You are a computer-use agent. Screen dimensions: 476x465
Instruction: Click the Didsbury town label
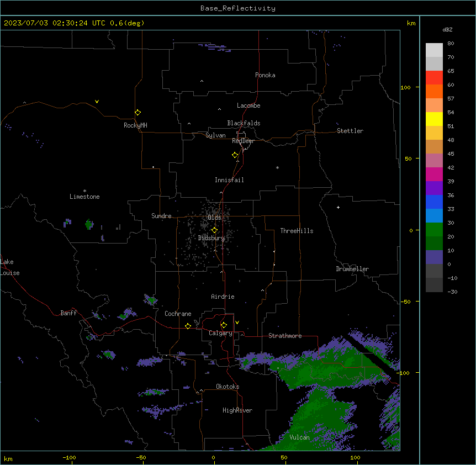click(211, 238)
